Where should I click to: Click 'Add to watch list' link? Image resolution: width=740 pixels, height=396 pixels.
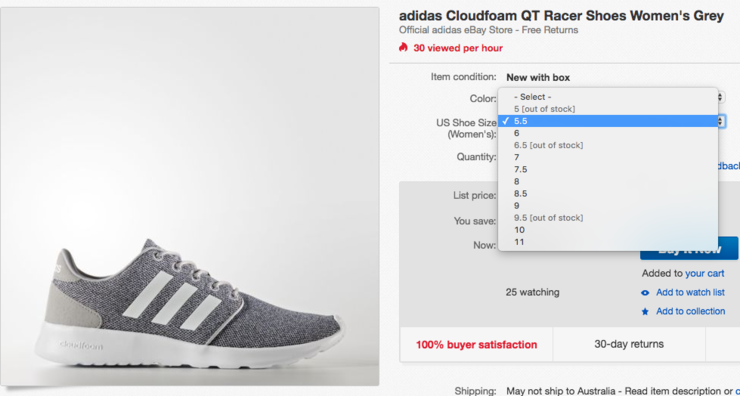pyautogui.click(x=690, y=293)
